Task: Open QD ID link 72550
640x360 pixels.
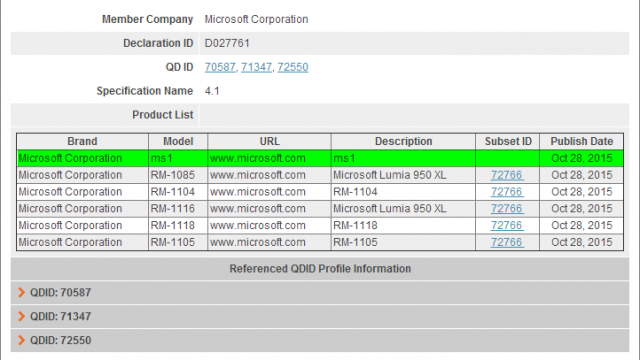Action: click(293, 67)
